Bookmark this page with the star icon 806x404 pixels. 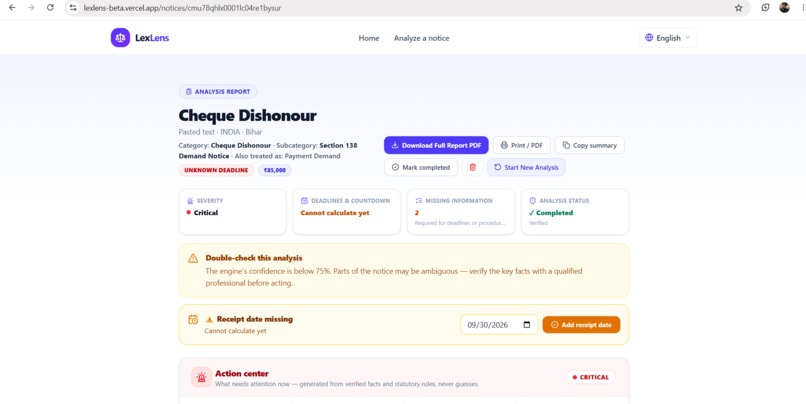tap(739, 8)
